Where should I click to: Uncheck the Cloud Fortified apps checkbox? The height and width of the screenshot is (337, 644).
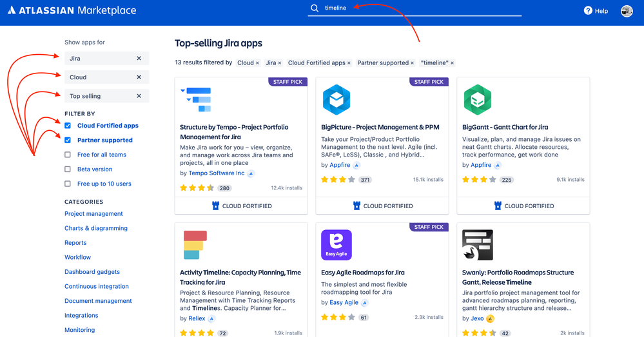[68, 126]
